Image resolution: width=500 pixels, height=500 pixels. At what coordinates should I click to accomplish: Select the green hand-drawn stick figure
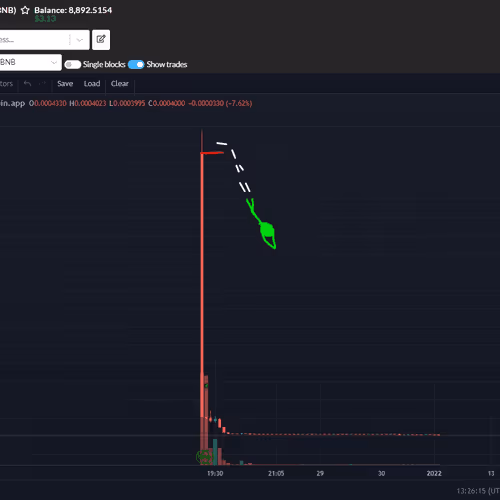[262, 223]
